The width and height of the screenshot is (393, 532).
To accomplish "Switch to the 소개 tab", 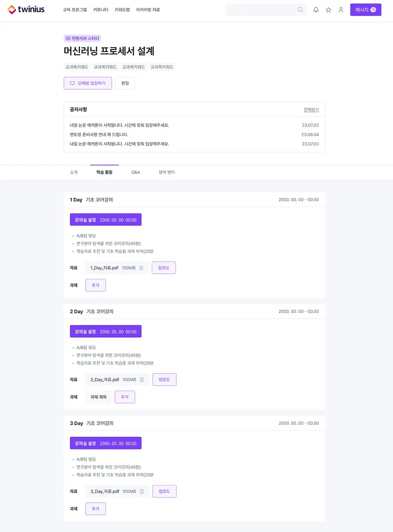I will pyautogui.click(x=74, y=172).
